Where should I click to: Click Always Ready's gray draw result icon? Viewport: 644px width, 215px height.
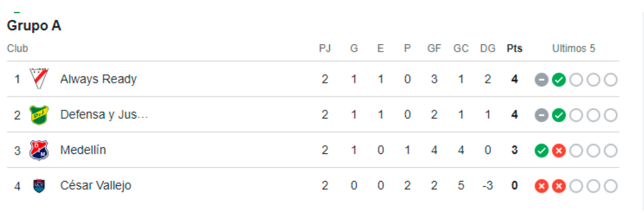click(541, 80)
